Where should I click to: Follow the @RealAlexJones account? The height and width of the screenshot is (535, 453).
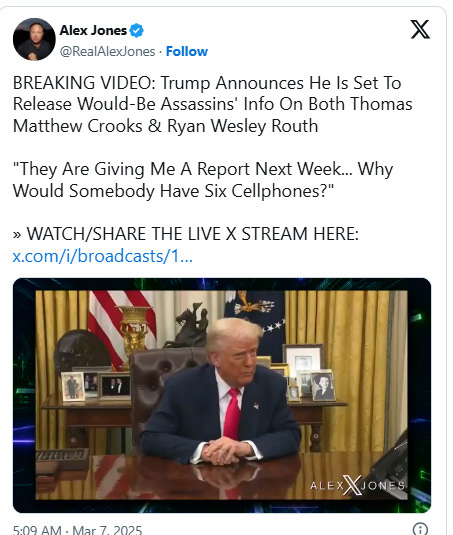pos(187,52)
